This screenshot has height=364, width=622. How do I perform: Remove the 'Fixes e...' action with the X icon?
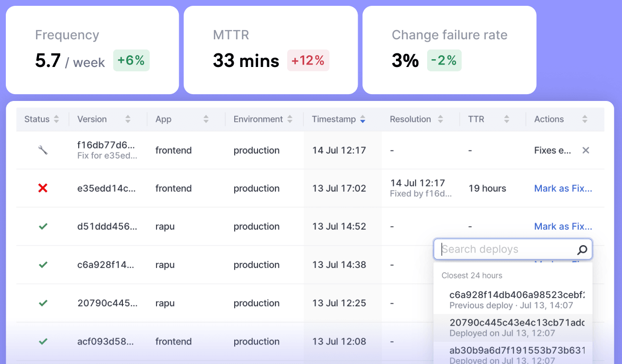point(586,150)
